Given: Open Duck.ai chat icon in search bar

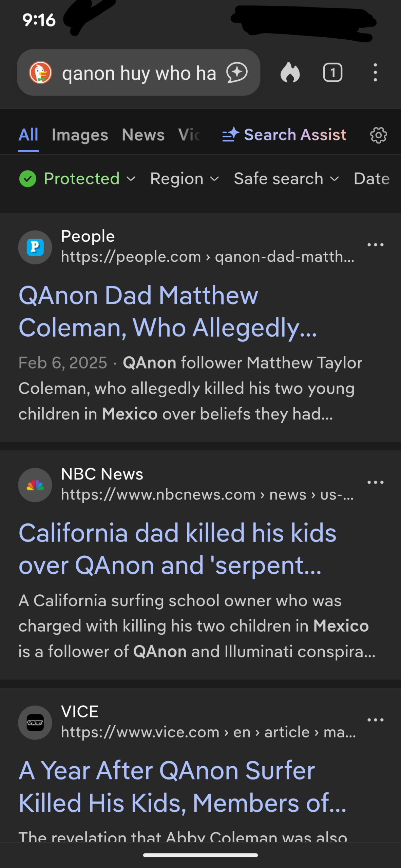Looking at the screenshot, I should coord(237,73).
